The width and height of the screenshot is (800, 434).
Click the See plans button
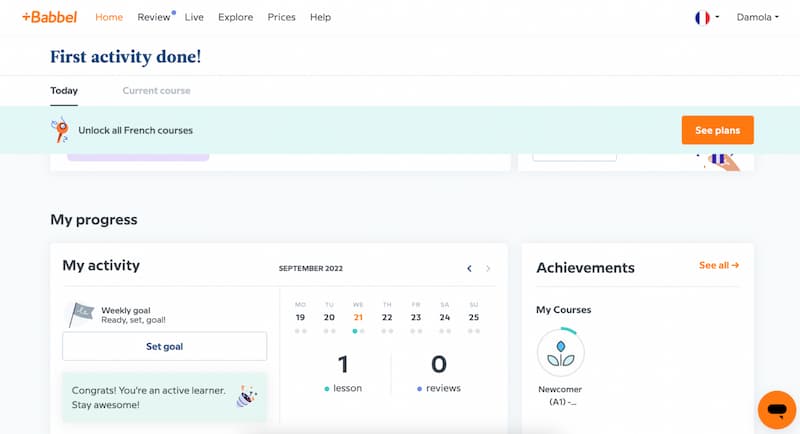(x=717, y=130)
